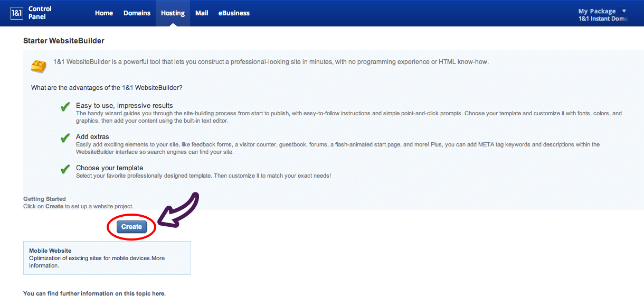Image resolution: width=644 pixels, height=304 pixels.
Task: Click the WebsiteBuilder Lego brick icon
Action: click(39, 66)
